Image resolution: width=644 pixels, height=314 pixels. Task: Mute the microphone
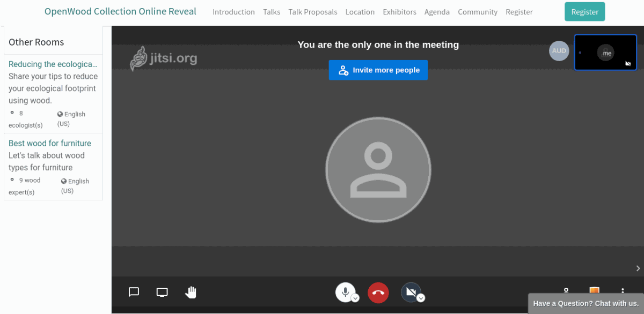tap(345, 292)
